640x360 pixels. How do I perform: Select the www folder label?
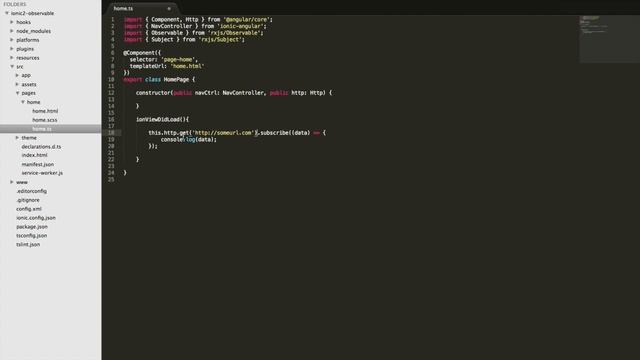22,182
